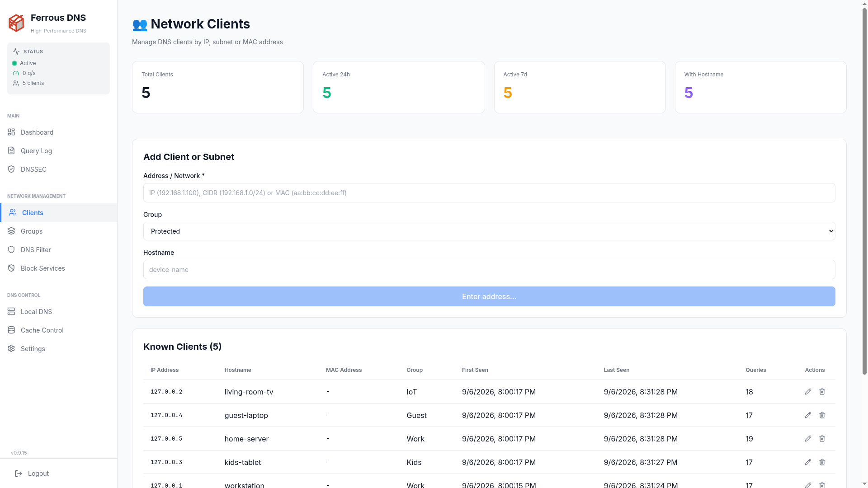Click the Local DNS server icon
This screenshot has height=488, width=868.
coord(11,311)
